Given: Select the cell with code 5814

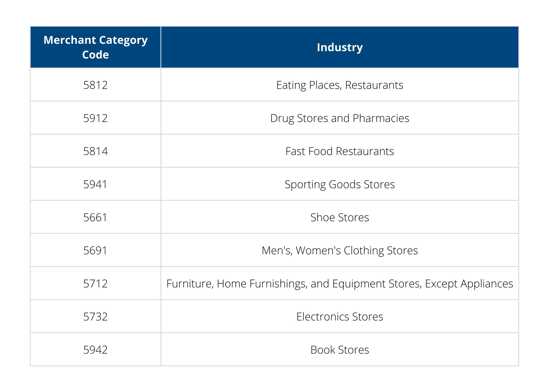Looking at the screenshot, I should point(95,151).
